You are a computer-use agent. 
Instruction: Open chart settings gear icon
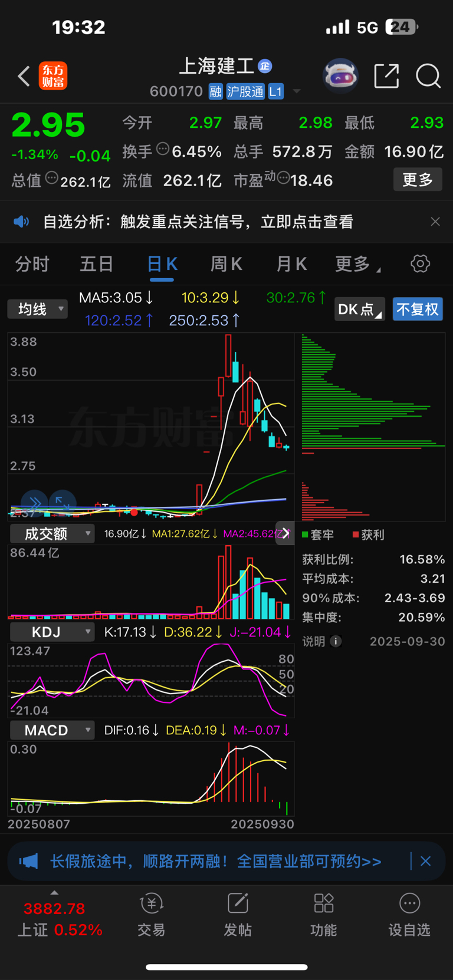[x=420, y=263]
